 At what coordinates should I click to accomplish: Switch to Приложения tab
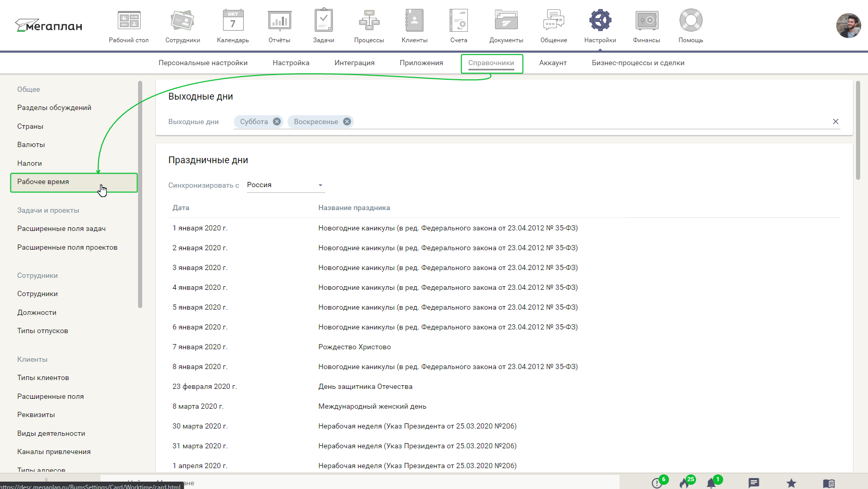421,63
